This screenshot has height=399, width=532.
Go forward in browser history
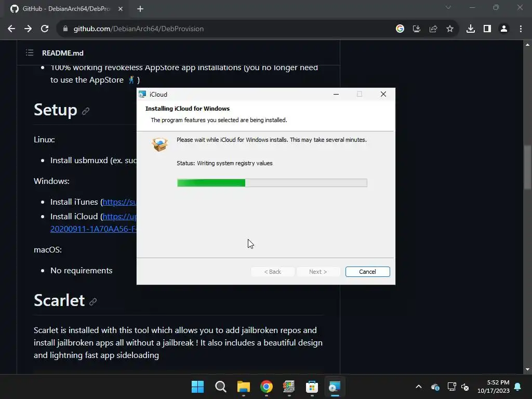(x=28, y=29)
